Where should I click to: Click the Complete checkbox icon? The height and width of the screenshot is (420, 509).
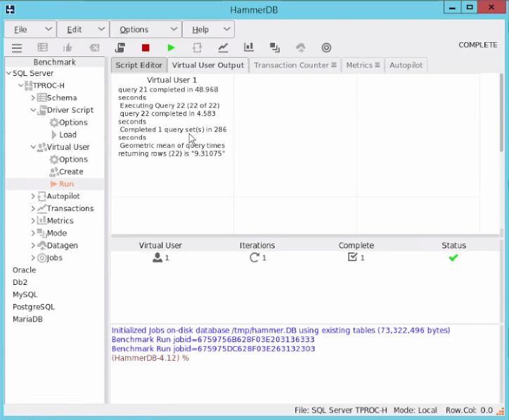[x=352, y=257]
